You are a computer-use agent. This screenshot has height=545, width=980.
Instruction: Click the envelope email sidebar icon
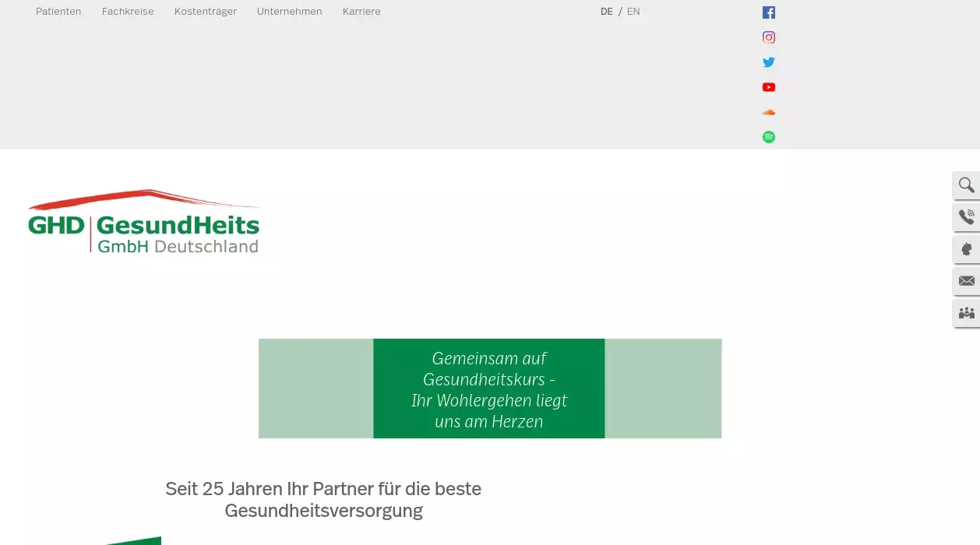(966, 281)
